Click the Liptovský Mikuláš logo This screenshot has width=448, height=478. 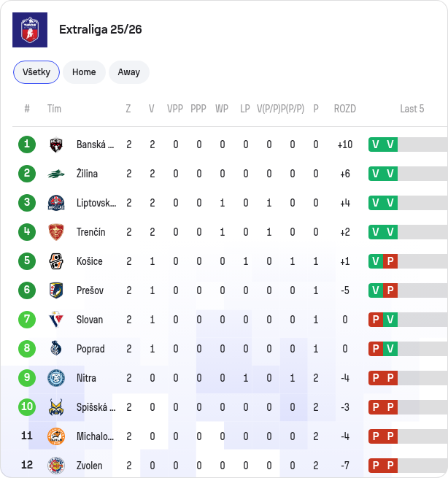(x=56, y=203)
